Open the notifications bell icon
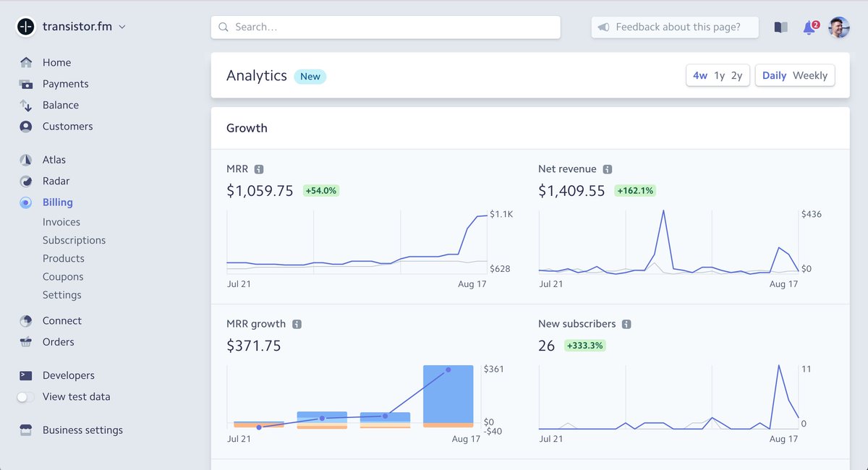Screen dimensions: 868x470 809,27
